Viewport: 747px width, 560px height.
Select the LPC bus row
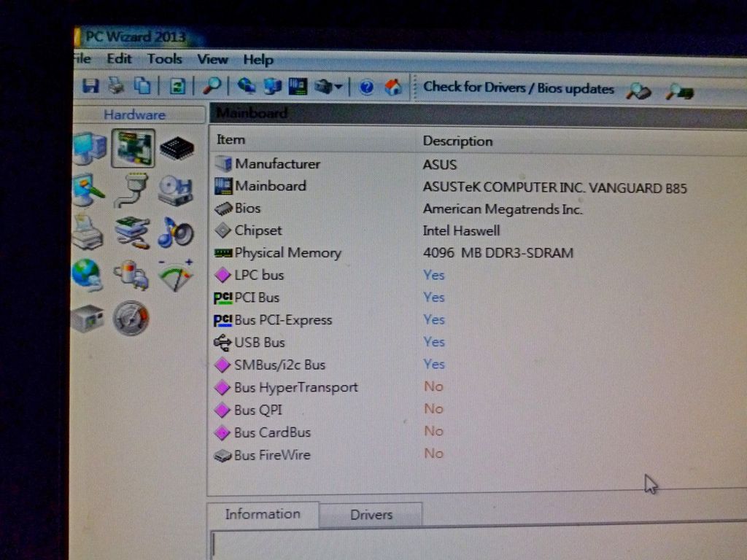coord(479,275)
